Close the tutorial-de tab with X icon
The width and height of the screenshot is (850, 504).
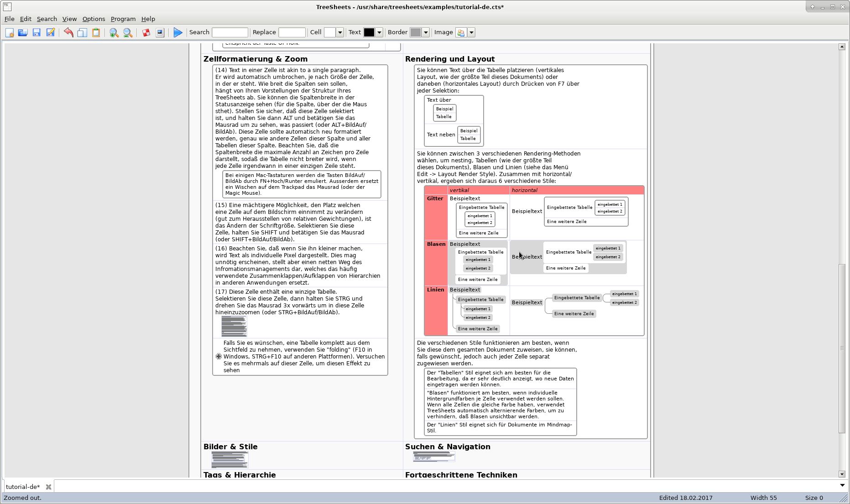[x=48, y=487]
